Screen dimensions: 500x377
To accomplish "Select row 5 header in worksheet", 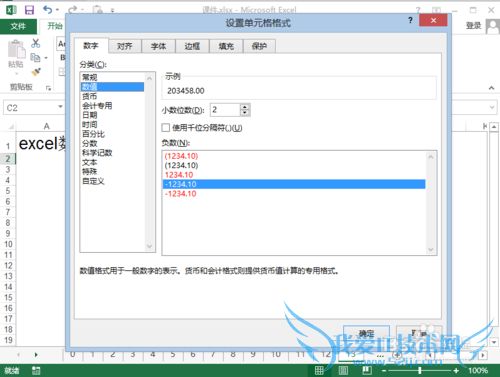I will 8,191.
